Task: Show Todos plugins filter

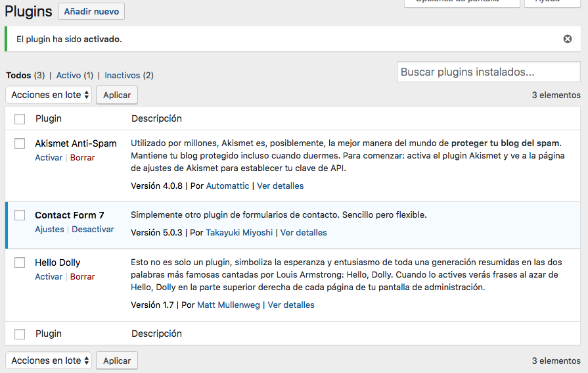Action: [18, 76]
